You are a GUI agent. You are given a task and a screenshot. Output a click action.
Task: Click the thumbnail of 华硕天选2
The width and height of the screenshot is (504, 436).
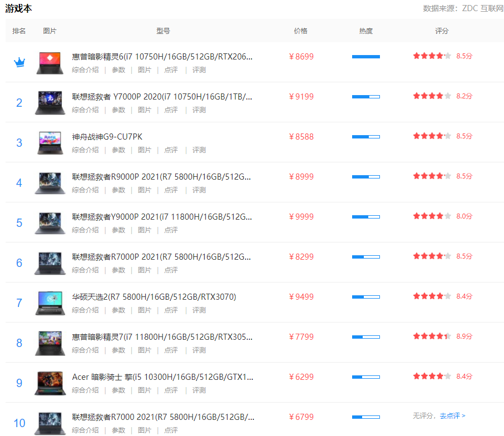(50, 303)
